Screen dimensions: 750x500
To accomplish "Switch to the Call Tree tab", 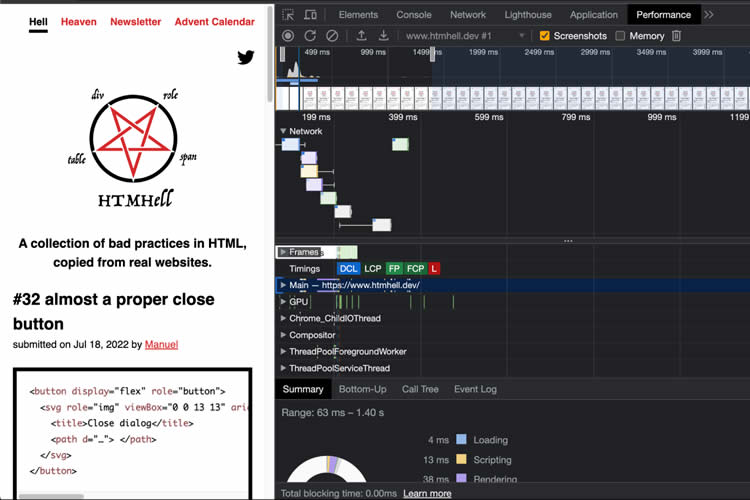I will (420, 389).
